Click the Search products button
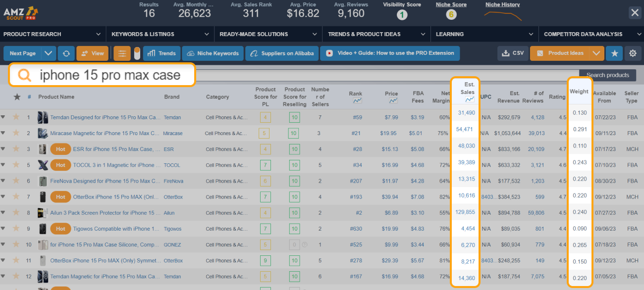 (x=608, y=75)
